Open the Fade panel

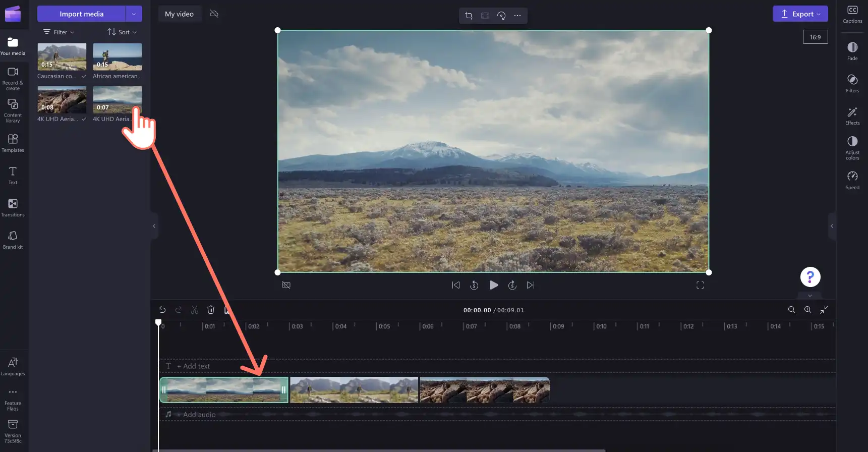point(852,51)
